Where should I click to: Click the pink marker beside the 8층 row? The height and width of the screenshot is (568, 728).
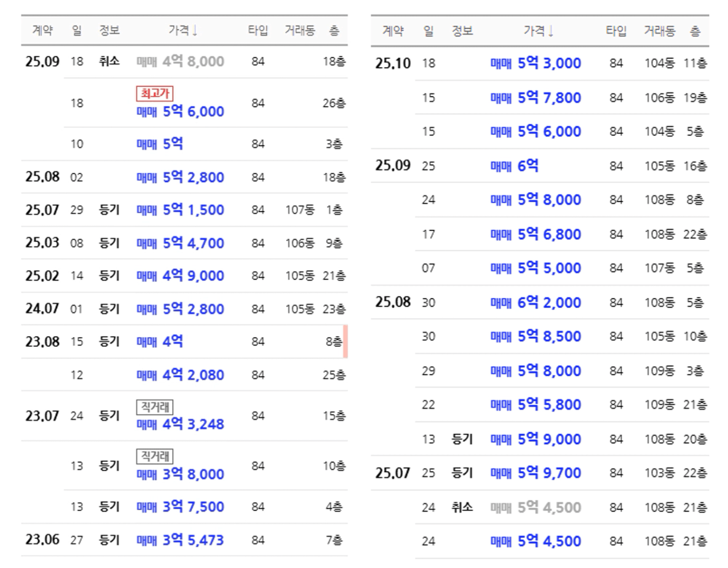(346, 342)
